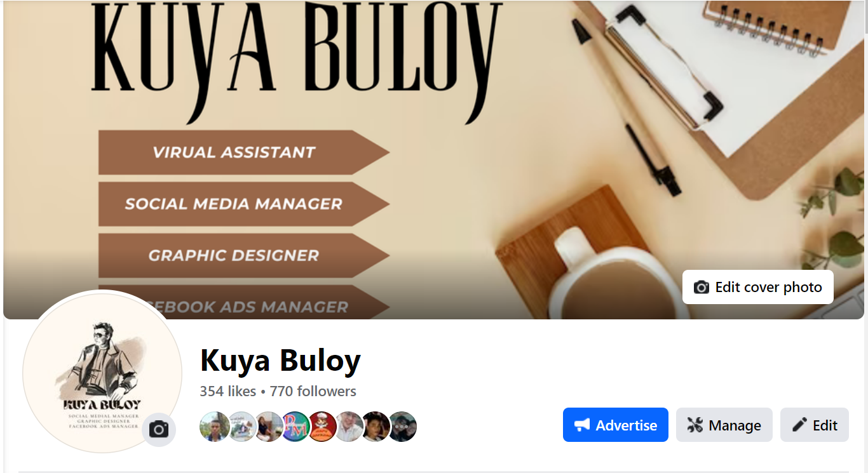868x473 pixels.
Task: Select the Edit page button
Action: [815, 425]
